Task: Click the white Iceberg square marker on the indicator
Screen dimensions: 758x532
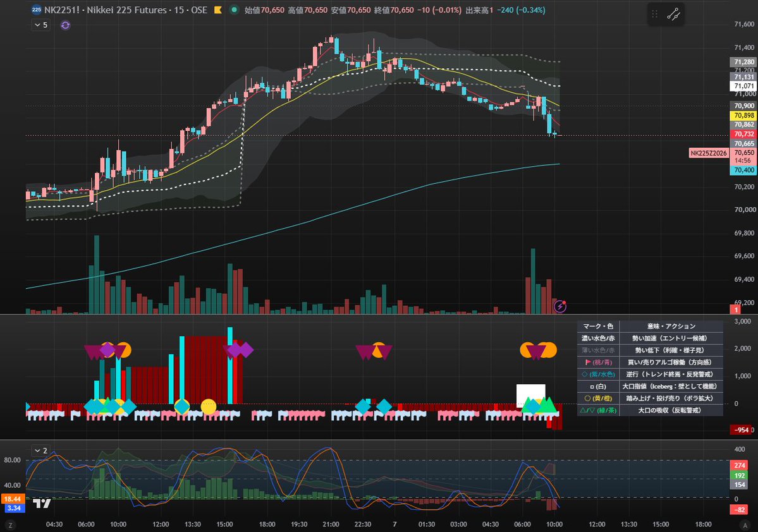Action: (531, 395)
